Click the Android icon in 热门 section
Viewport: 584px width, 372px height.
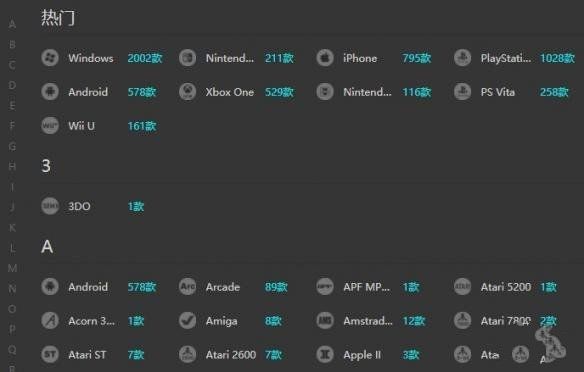[x=50, y=92]
